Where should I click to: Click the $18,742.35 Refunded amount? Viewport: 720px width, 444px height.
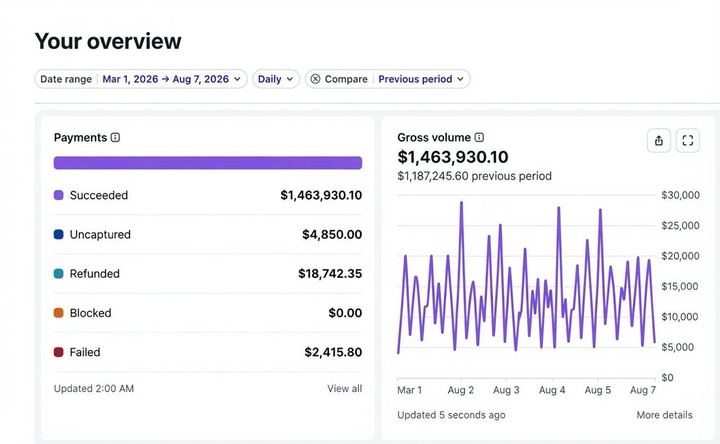(x=330, y=274)
